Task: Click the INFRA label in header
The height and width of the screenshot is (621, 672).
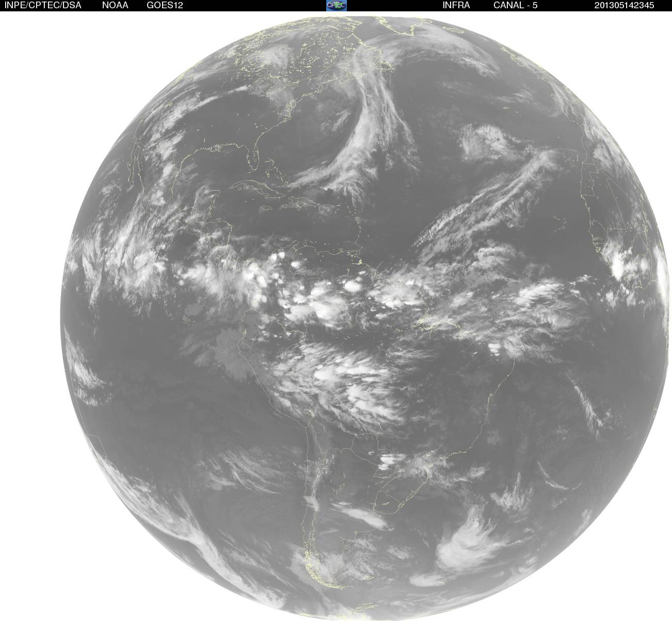Action: tap(456, 6)
